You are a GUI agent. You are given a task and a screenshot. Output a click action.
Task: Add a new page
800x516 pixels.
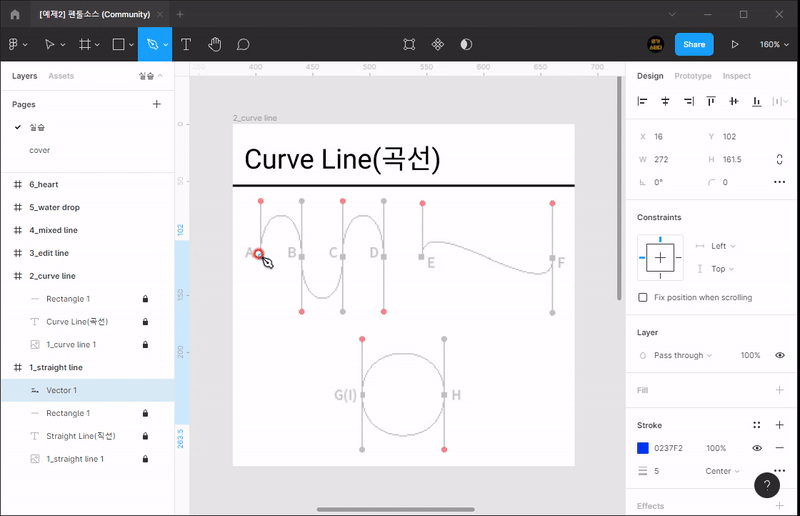[x=157, y=104]
